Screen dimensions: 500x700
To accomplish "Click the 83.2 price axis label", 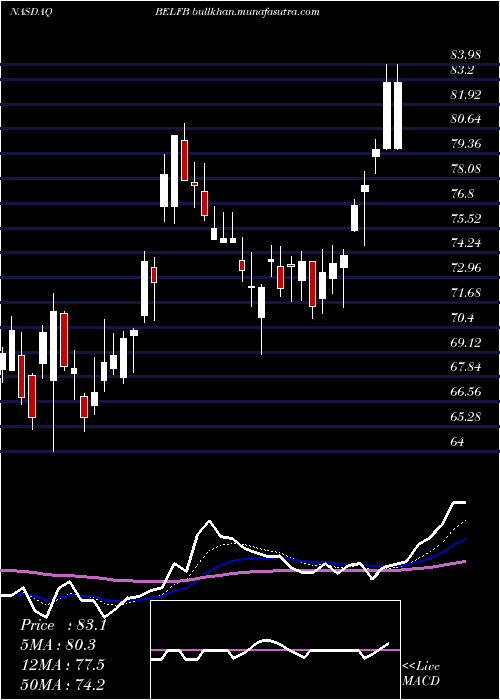I will point(462,70).
